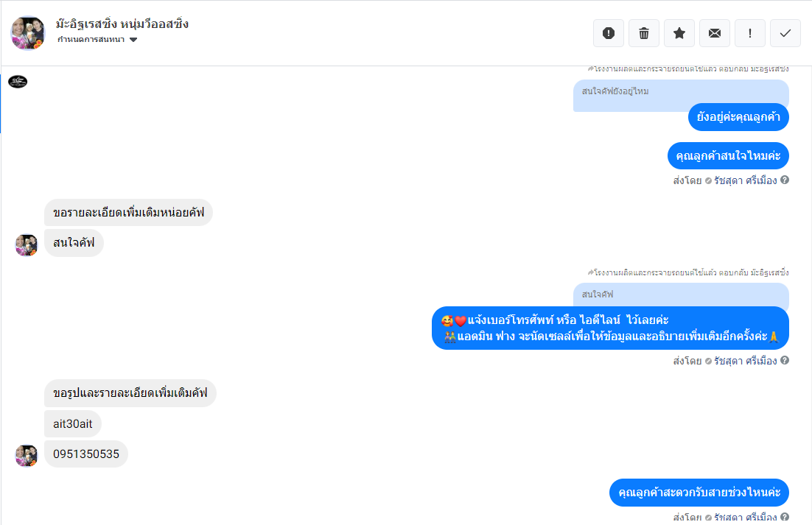This screenshot has width=812, height=525.
Task: Open customer profile picture in header
Action: tap(28, 33)
